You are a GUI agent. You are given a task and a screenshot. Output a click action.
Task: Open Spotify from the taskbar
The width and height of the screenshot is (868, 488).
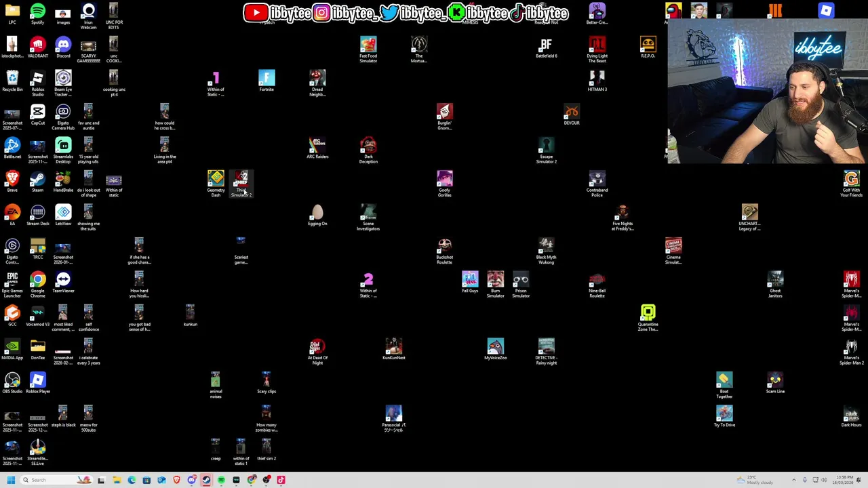[221, 480]
